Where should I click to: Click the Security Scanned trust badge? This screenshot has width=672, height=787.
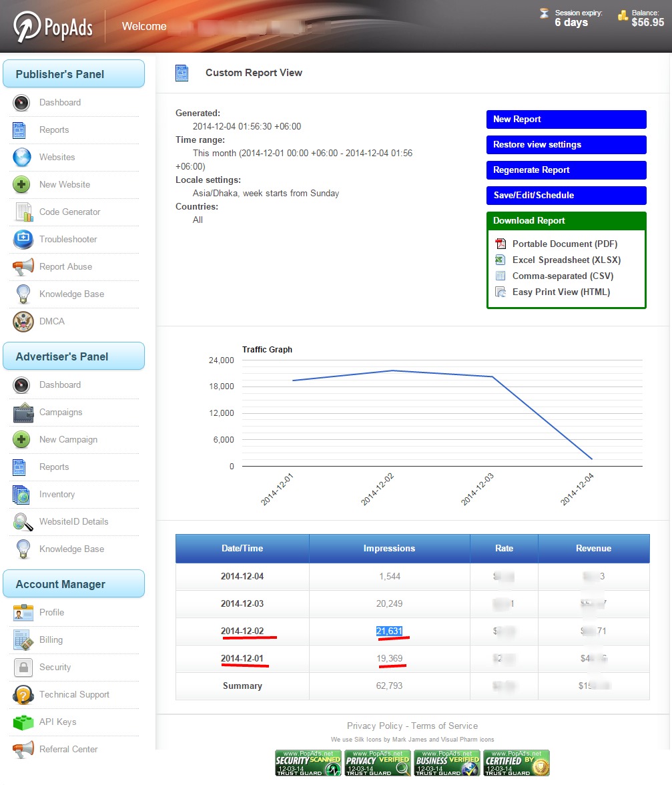click(308, 764)
